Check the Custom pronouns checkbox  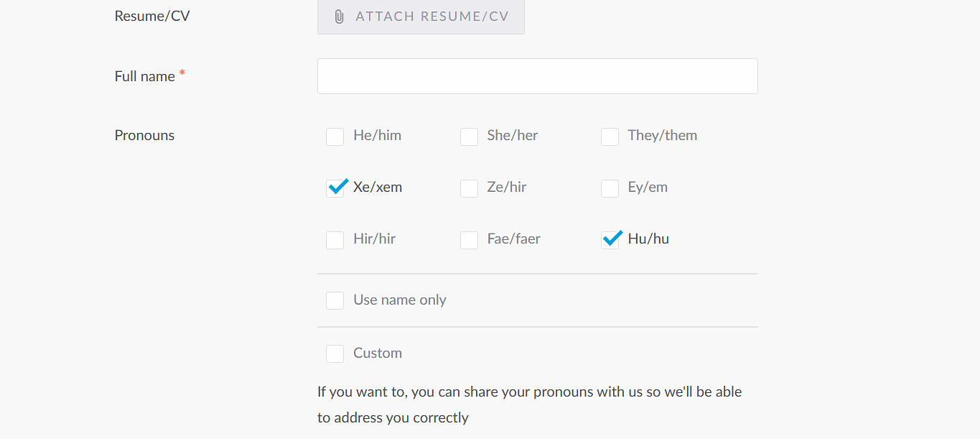click(335, 353)
